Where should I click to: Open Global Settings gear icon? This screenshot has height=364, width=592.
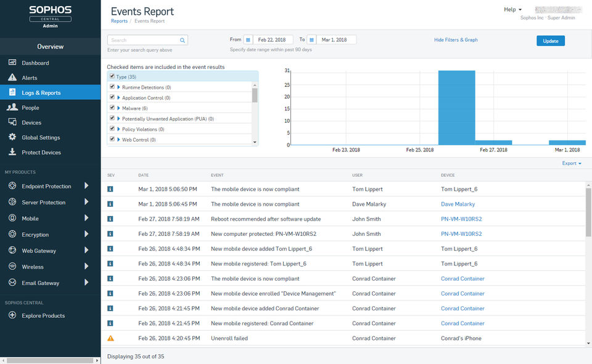point(12,137)
